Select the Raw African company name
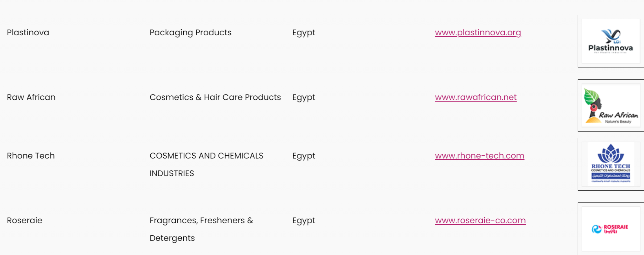The height and width of the screenshot is (255, 644). tap(31, 97)
